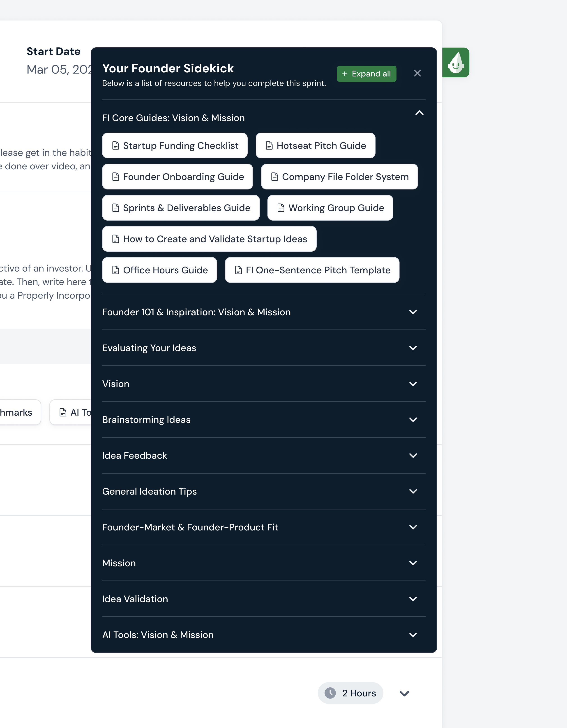Click document icon on Working Group Guide
Image resolution: width=567 pixels, height=728 pixels.
(x=281, y=208)
